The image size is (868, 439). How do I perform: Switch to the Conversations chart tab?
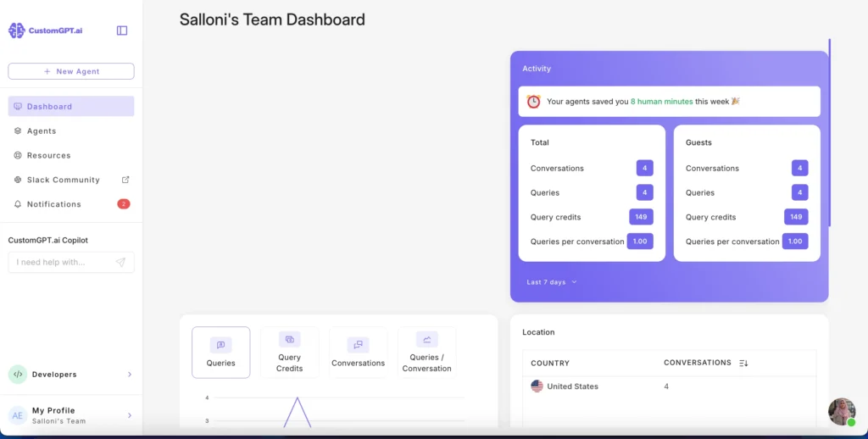(359, 353)
